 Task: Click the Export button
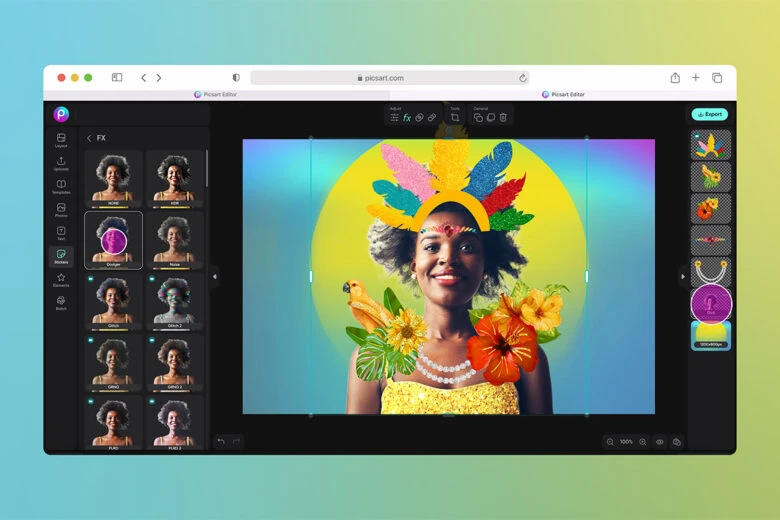pos(710,114)
